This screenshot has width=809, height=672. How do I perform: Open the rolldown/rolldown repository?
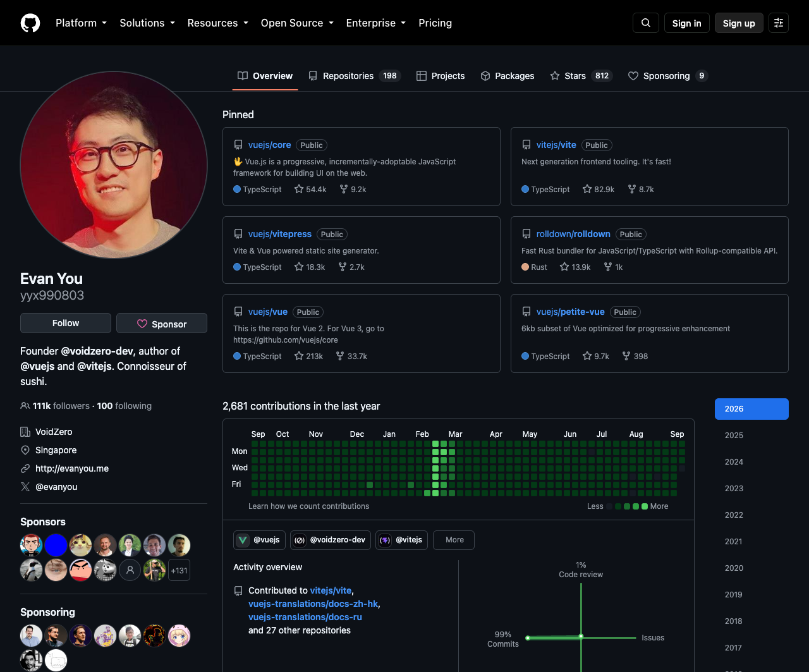tap(573, 234)
